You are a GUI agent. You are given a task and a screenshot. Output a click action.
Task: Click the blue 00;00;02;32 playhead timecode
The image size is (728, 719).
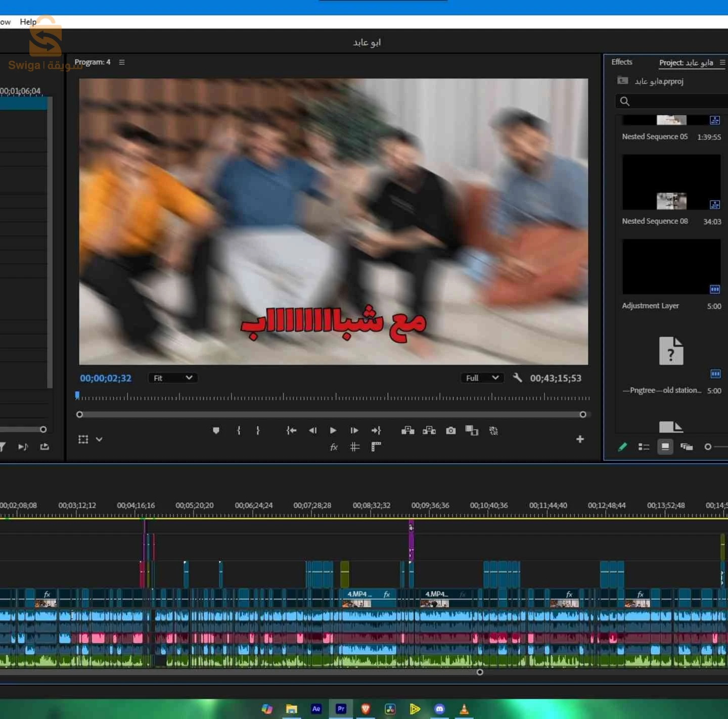pos(106,378)
